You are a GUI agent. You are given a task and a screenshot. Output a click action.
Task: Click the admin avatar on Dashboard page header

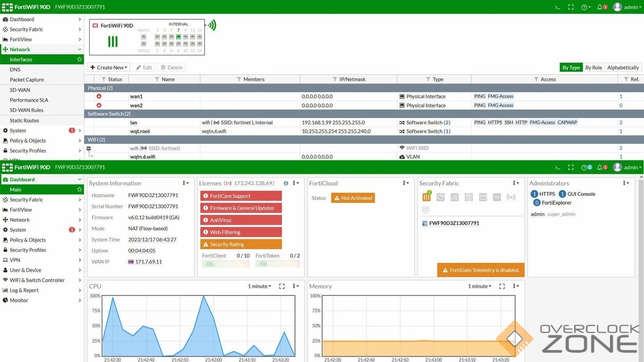[617, 167]
